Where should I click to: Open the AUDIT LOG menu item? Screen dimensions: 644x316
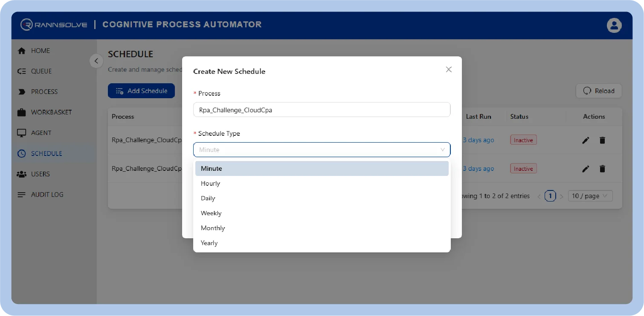tap(47, 194)
